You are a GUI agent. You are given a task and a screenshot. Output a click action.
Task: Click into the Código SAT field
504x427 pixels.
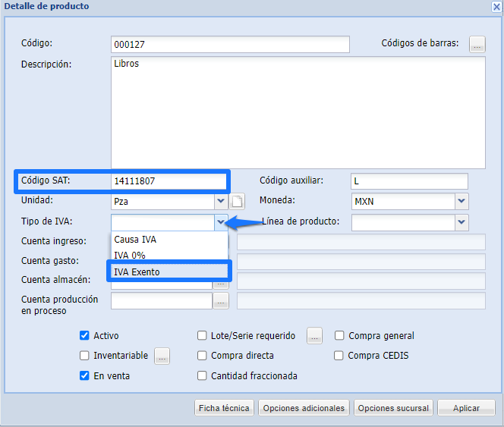coord(169,181)
